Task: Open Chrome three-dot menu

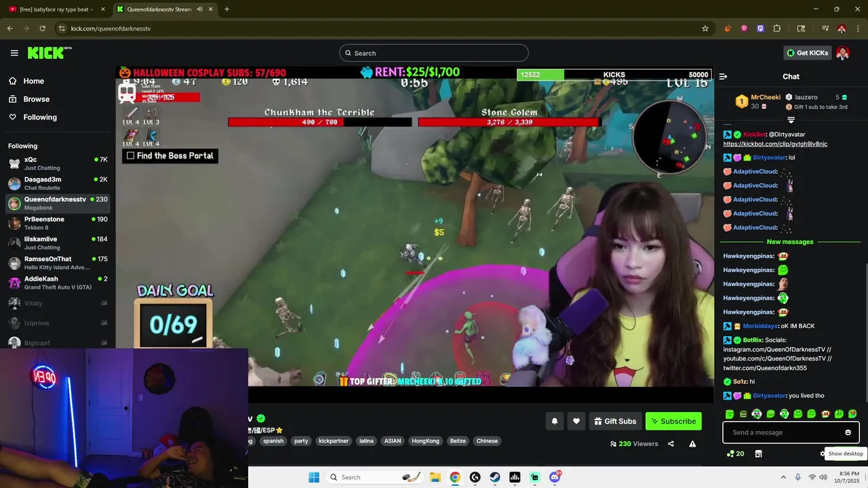Action: coord(858,28)
